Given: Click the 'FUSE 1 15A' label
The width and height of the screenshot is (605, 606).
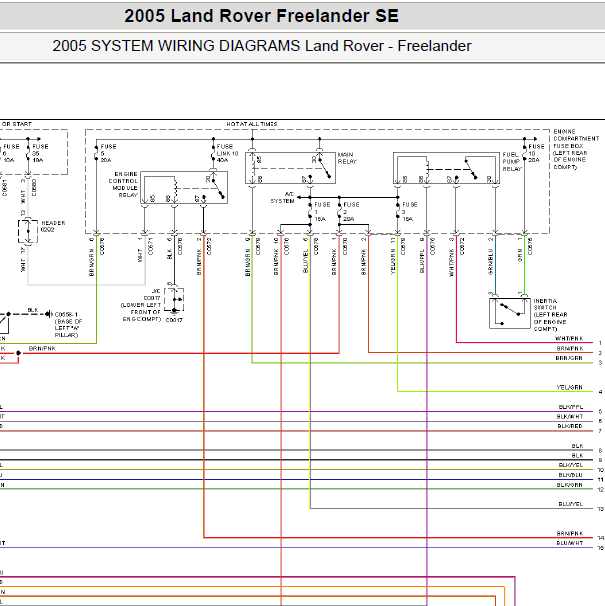Looking at the screenshot, I should coord(322,211).
